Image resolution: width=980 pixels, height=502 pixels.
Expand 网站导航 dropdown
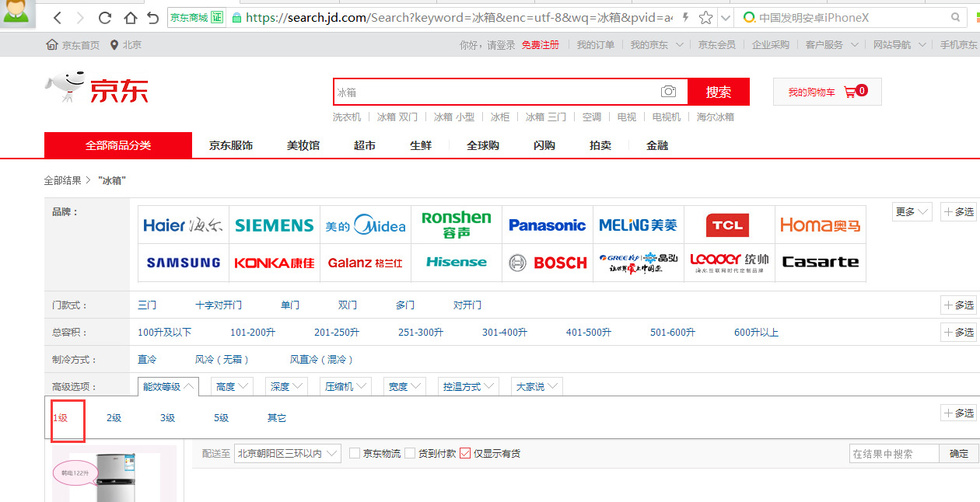(898, 45)
